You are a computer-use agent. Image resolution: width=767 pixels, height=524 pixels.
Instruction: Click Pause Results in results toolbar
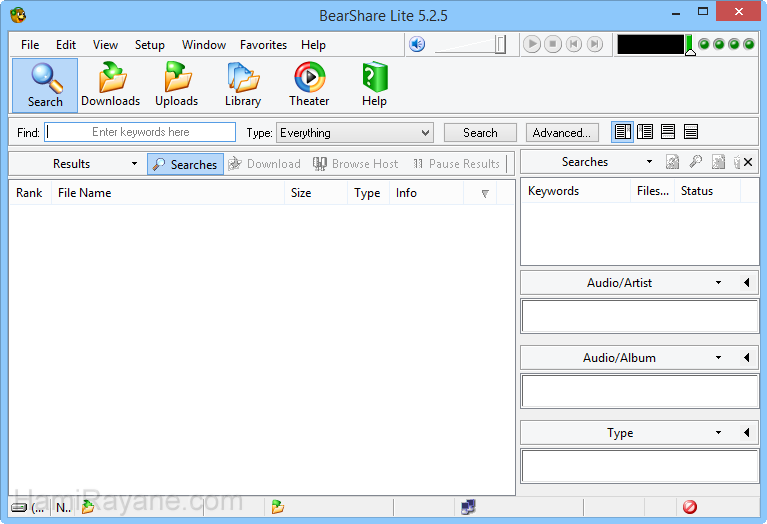(456, 164)
